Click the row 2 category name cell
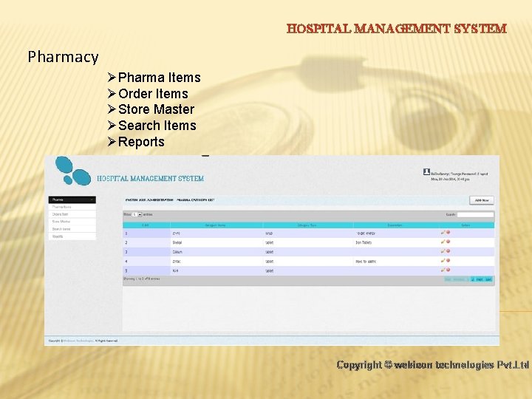Viewport: 532px width, 399px height. coord(216,242)
